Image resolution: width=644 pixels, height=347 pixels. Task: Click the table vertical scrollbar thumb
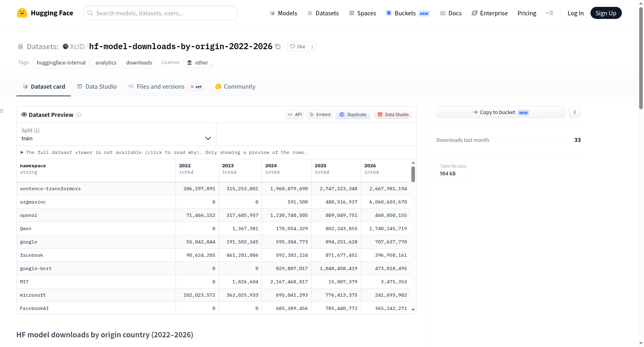tap(413, 174)
